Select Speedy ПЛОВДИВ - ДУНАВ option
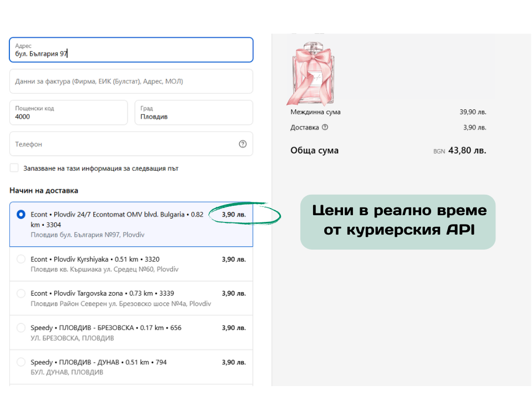Viewport: 532px width, 416px height. coord(21,362)
